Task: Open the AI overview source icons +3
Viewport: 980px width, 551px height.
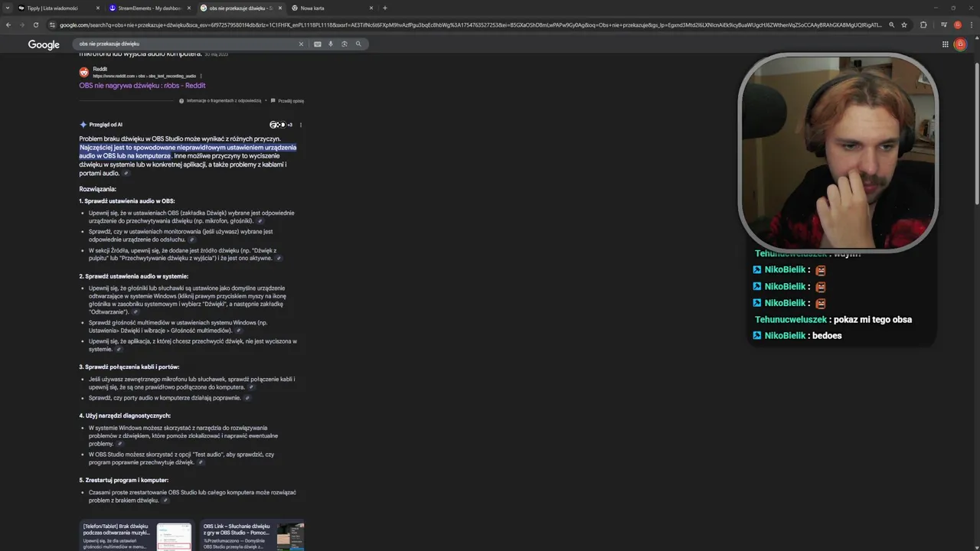Action: [281, 125]
